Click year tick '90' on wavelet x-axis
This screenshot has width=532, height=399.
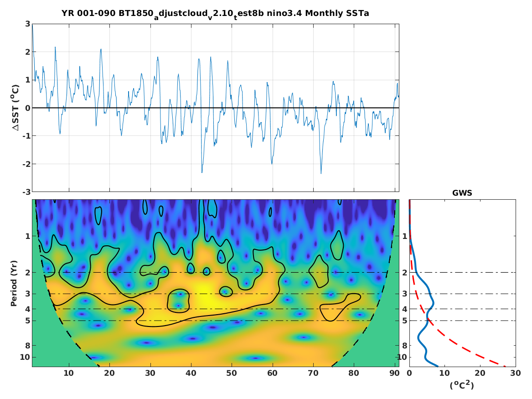[394, 373]
